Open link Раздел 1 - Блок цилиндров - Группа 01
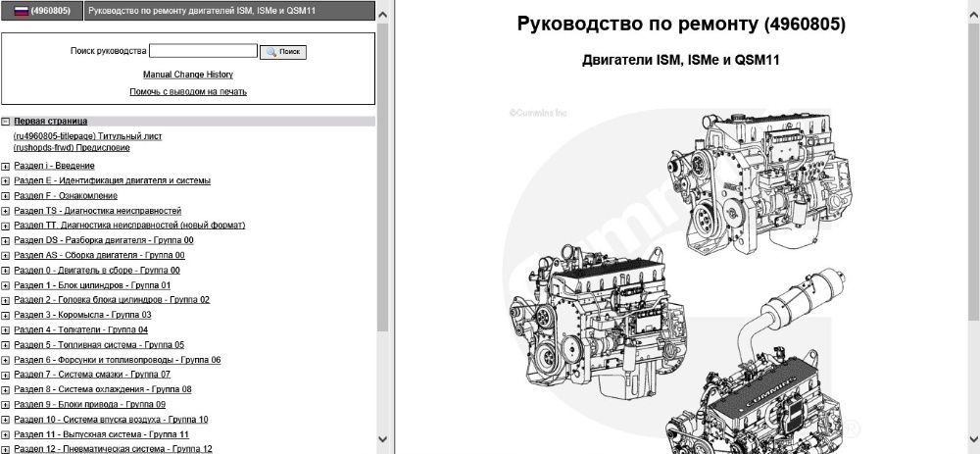The image size is (980, 454). [x=92, y=285]
